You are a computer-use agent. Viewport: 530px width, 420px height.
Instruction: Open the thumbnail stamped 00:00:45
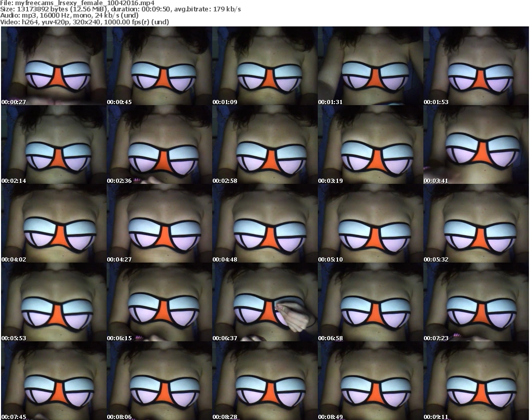click(x=159, y=66)
